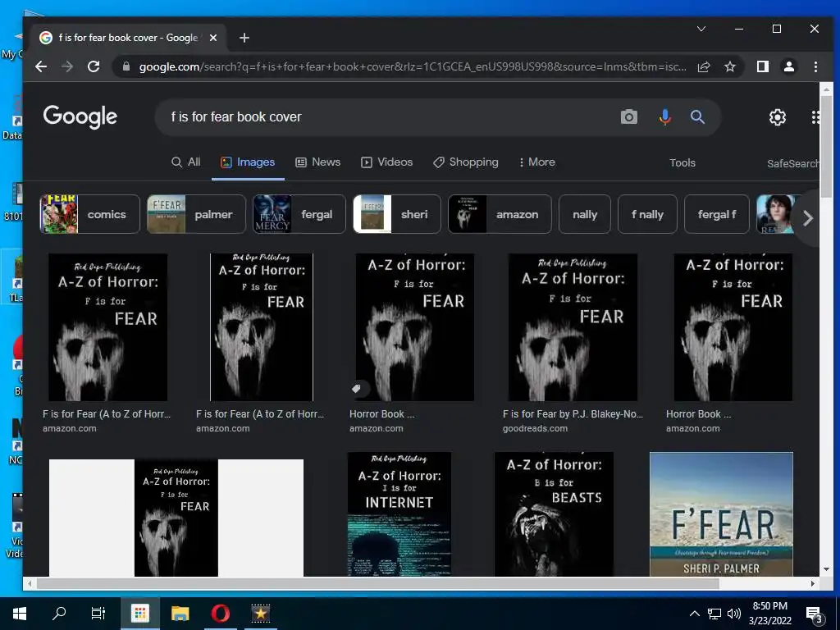Filter by the palmer chip
The width and height of the screenshot is (840, 630).
pyautogui.click(x=196, y=214)
